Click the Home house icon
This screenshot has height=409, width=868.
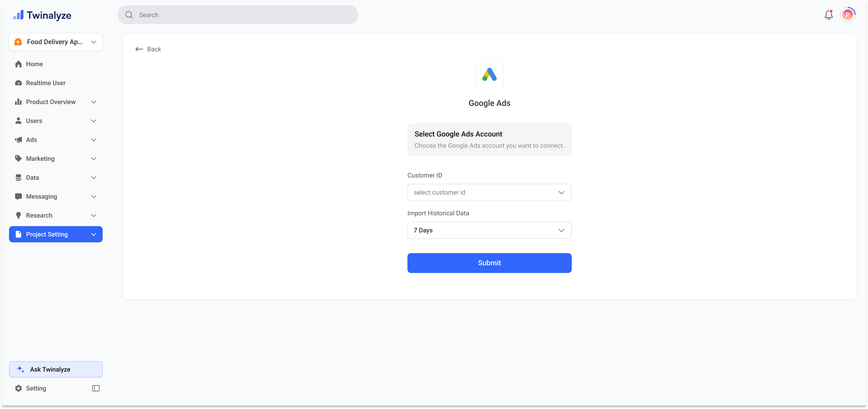(19, 64)
